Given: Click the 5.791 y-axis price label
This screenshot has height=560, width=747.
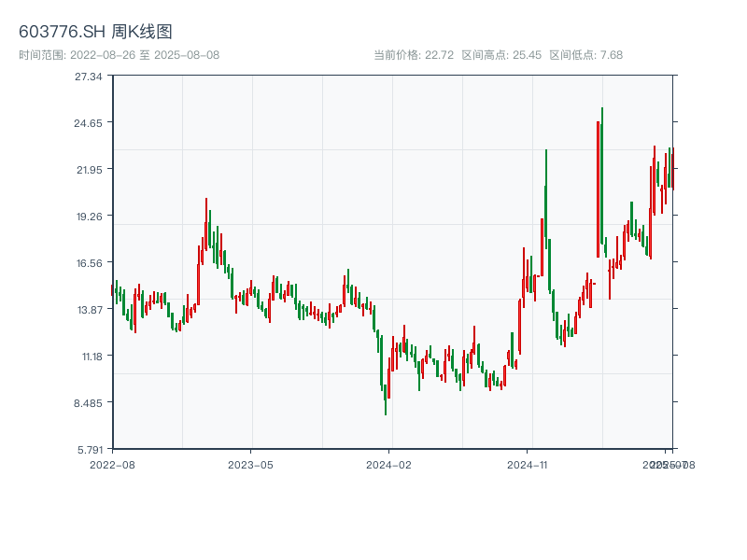Looking at the screenshot, I should (x=89, y=450).
